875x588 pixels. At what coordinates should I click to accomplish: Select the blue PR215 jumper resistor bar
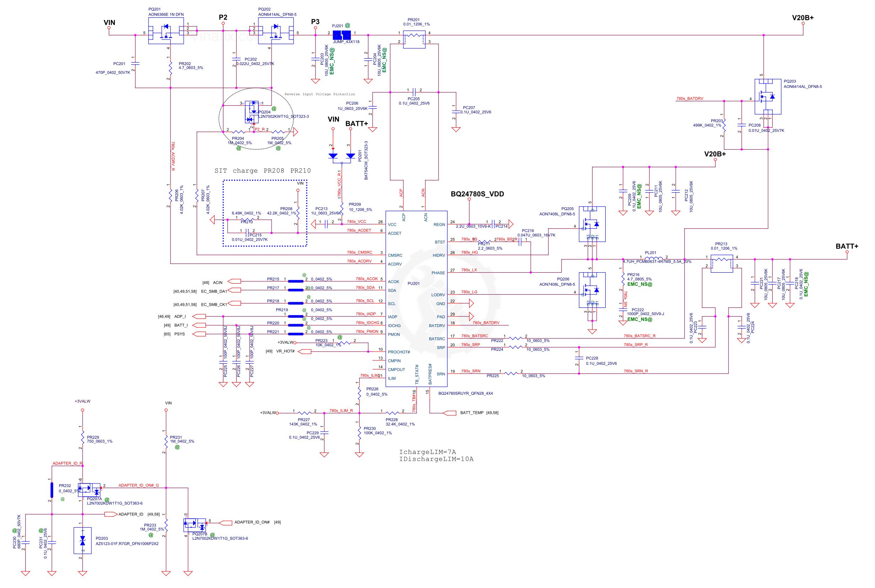[296, 281]
